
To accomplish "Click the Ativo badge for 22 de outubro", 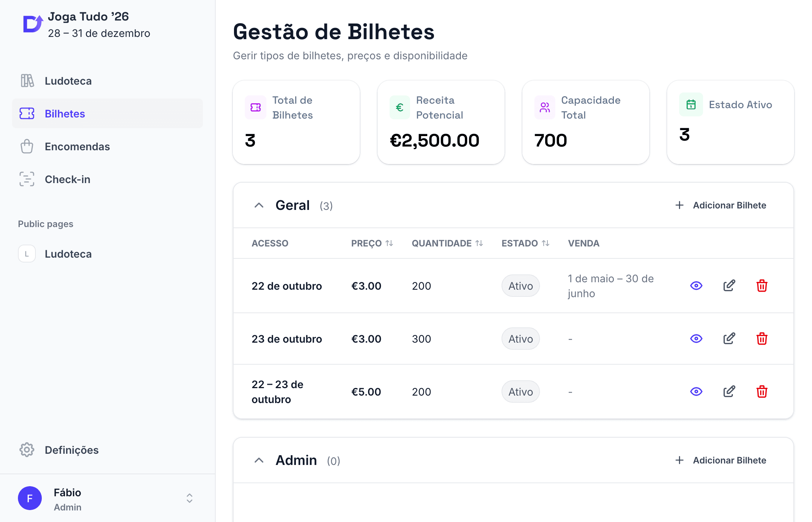I will (521, 286).
